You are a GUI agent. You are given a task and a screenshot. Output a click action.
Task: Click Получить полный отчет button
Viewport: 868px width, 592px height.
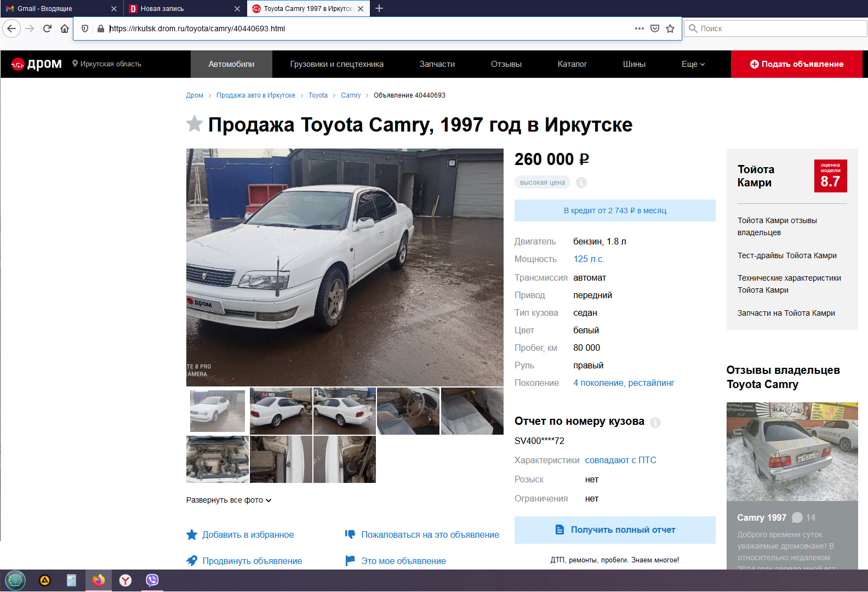coord(615,530)
